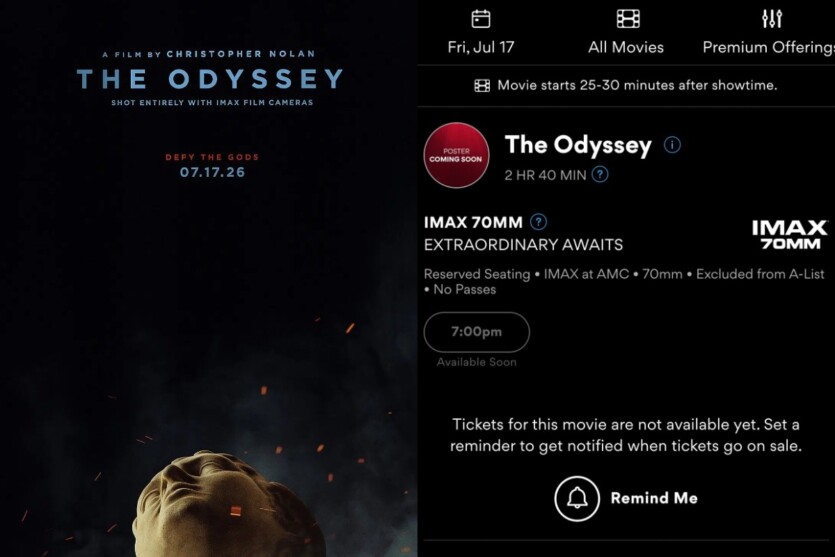Image resolution: width=835 pixels, height=557 pixels.
Task: Open the Premium Offerings sliders icon
Action: click(x=772, y=19)
